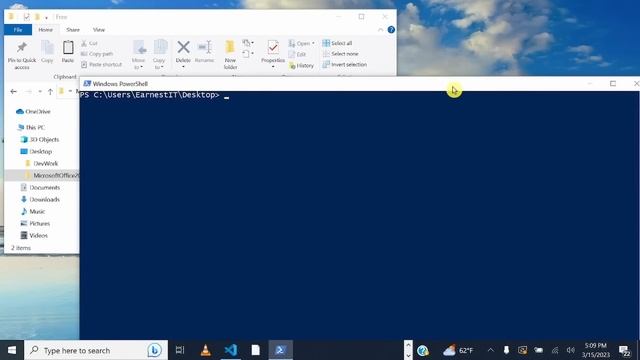Open the volume control icon

[x=571, y=350]
